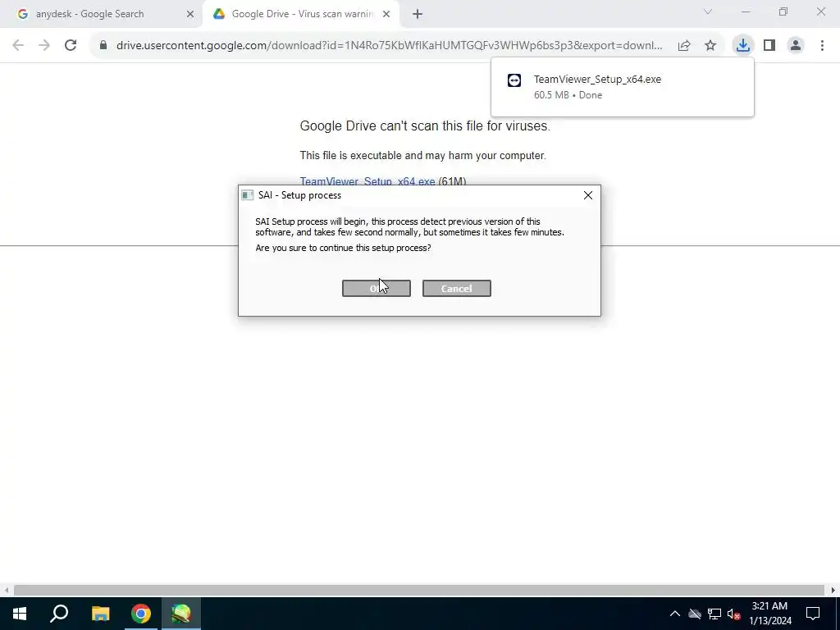840x630 pixels.
Task: Restore down the Chrome window
Action: (x=783, y=11)
